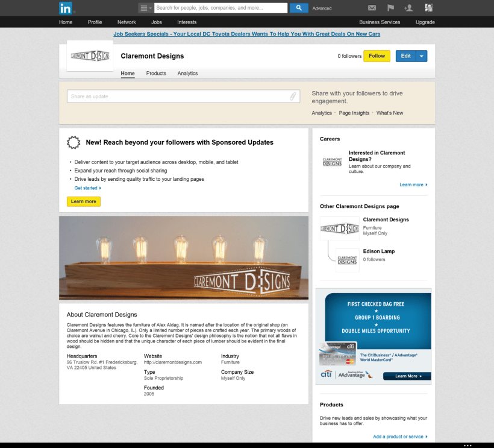Image resolution: width=494 pixels, height=448 pixels.
Task: Click the Sponsored Updates gear badge icon
Action: click(x=73, y=142)
